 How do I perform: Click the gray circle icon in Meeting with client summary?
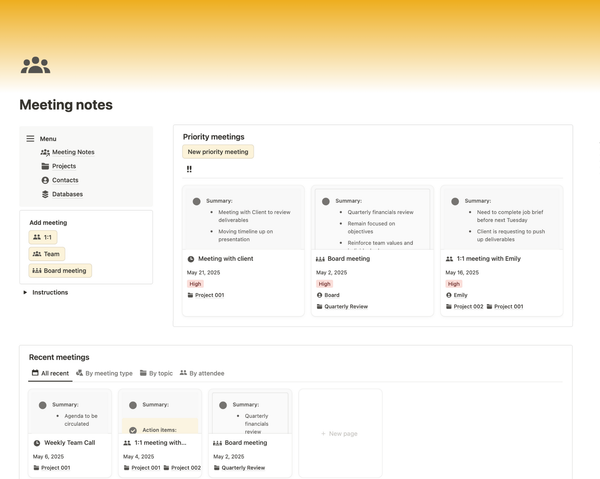click(x=196, y=201)
